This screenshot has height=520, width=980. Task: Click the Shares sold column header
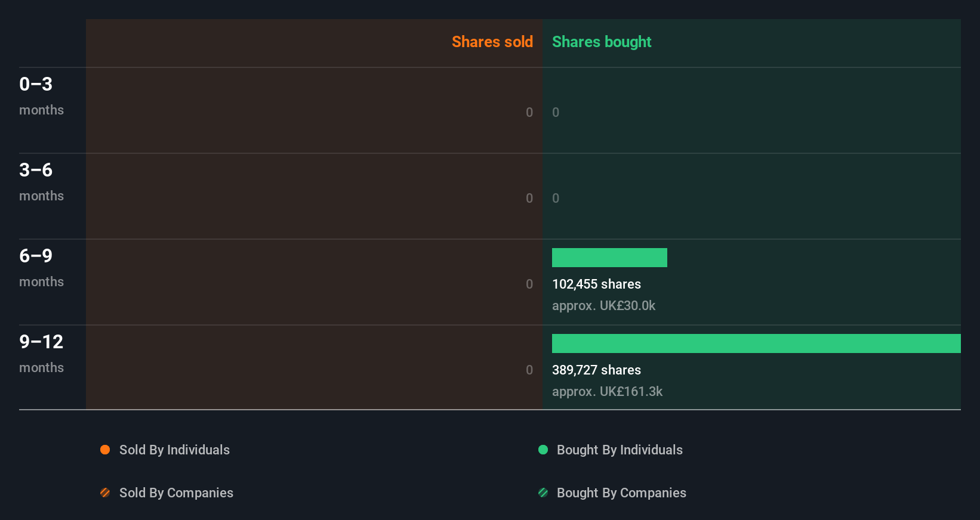coord(492,42)
